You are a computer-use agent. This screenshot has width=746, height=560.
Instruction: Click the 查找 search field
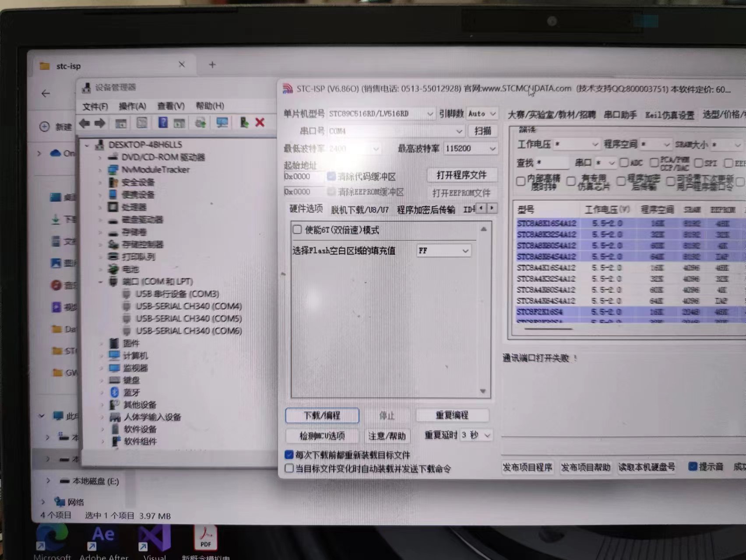(x=552, y=163)
